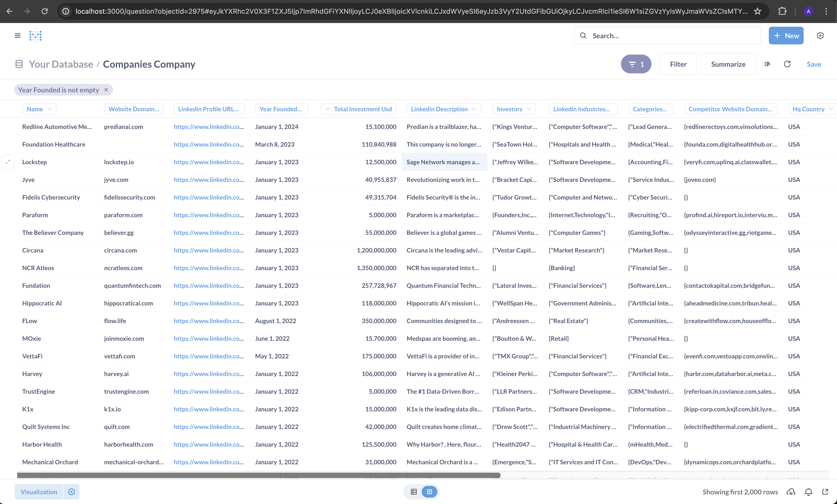Open Hq Country column header menu
Image resolution: width=837 pixels, height=504 pixels.
pos(812,109)
